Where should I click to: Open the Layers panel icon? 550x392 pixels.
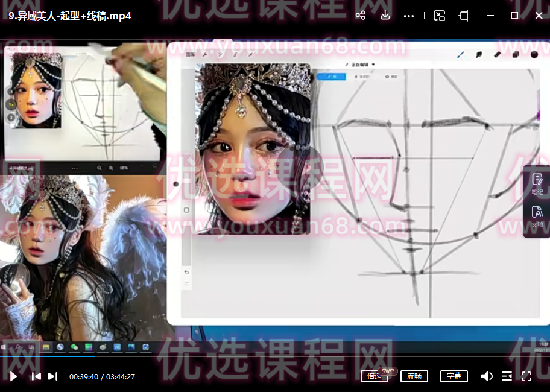pos(515,55)
